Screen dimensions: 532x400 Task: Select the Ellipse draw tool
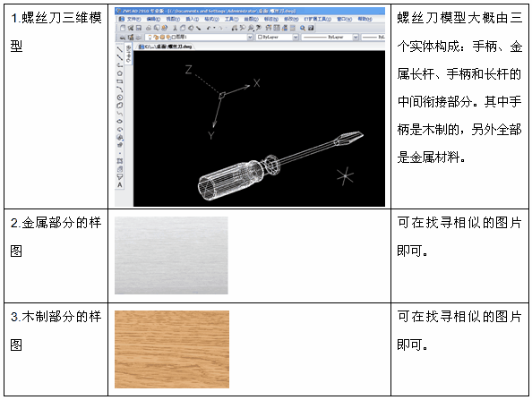[120, 122]
